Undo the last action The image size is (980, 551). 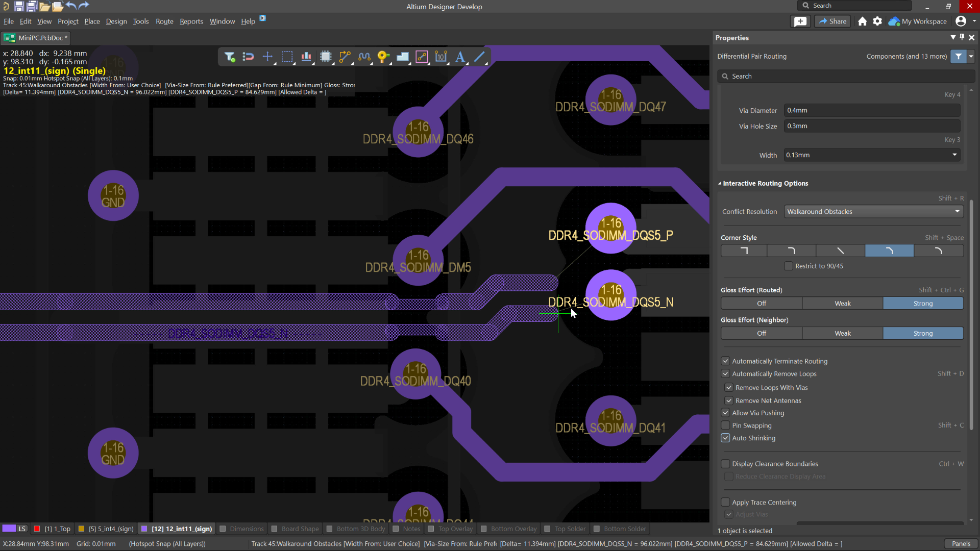coord(71,6)
